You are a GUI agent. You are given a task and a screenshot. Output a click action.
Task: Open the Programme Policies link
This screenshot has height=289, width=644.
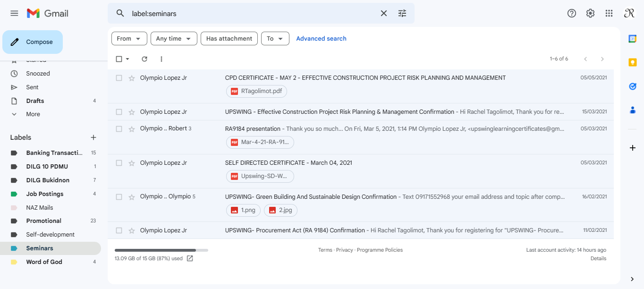click(380, 250)
